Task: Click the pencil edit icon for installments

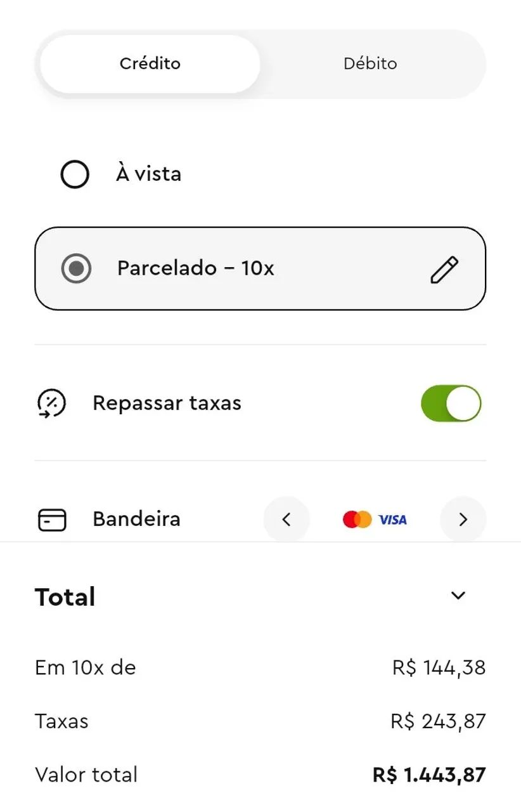Action: click(444, 269)
